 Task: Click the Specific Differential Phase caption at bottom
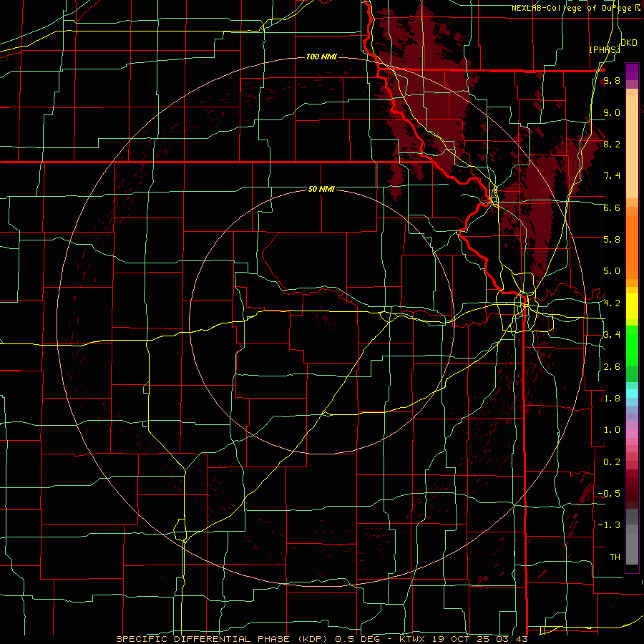pyautogui.click(x=321, y=639)
